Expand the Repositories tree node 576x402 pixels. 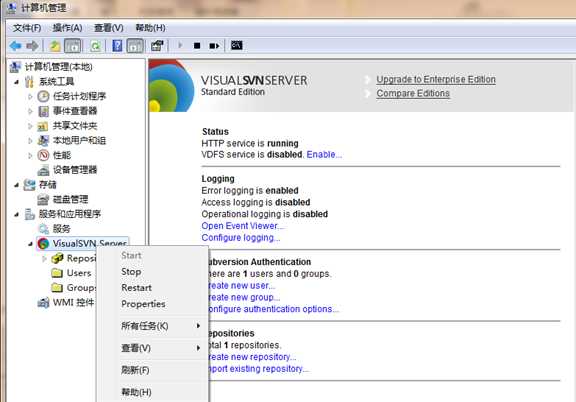point(44,259)
